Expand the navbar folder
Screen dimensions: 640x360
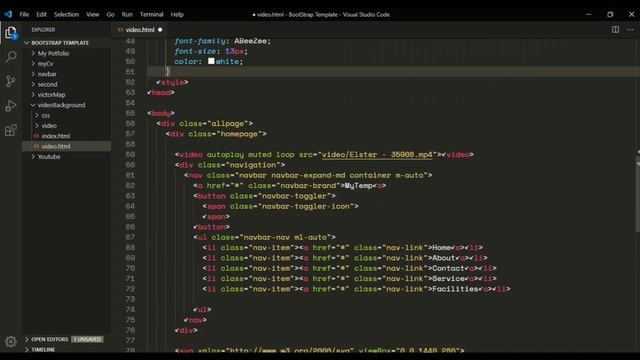(x=47, y=74)
